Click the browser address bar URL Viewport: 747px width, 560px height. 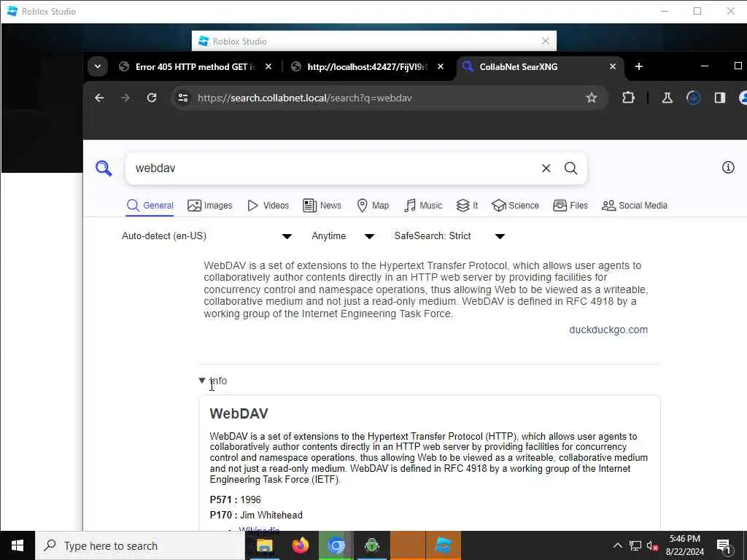[x=304, y=98]
